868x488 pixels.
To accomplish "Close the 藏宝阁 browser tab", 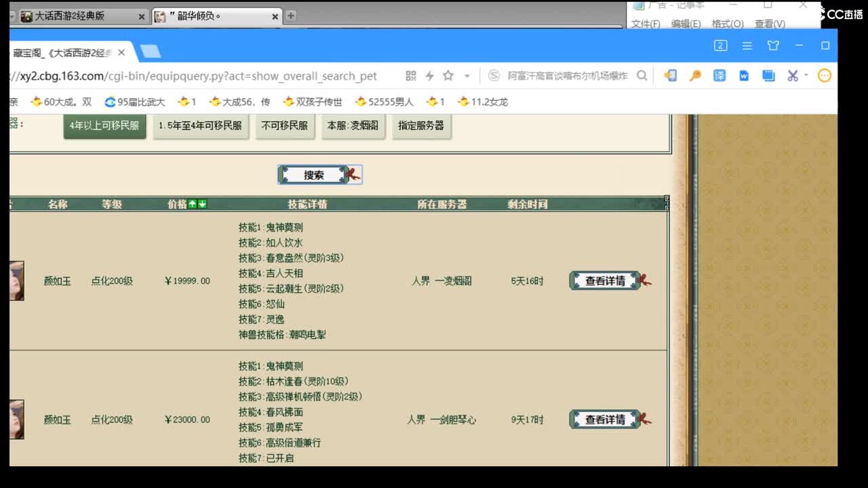I will click(121, 52).
